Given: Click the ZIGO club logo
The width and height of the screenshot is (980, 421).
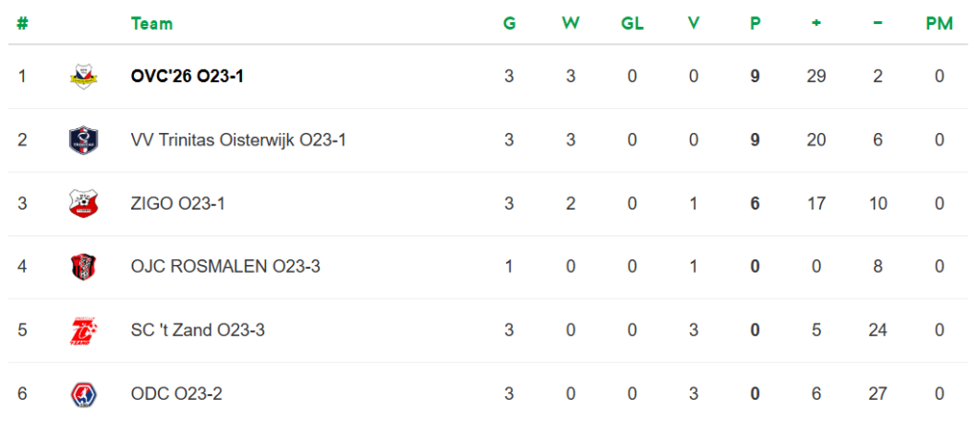Looking at the screenshot, I should click(83, 204).
